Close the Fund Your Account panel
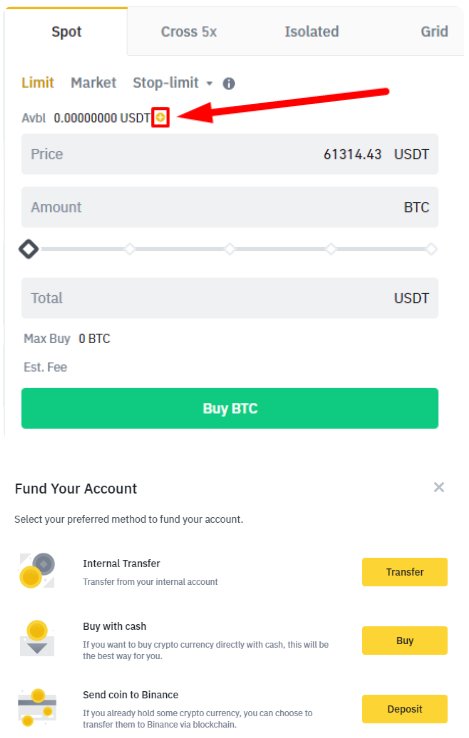The width and height of the screenshot is (469, 738). (x=439, y=487)
